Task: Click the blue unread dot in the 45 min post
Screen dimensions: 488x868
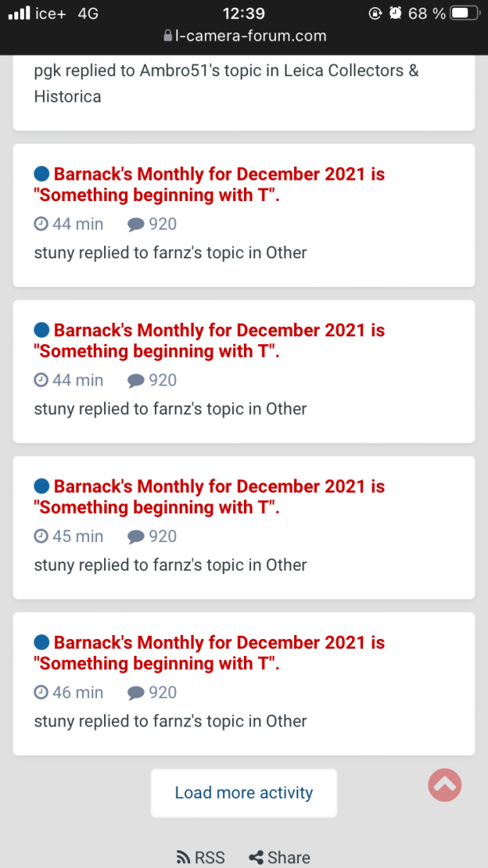Action: click(x=42, y=486)
